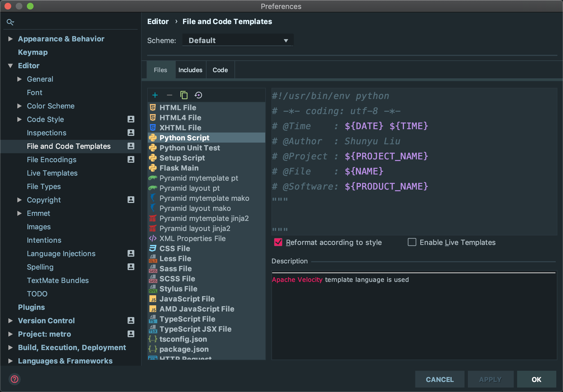The image size is (563, 392).
Task: Select the Less File icon
Action: [153, 258]
